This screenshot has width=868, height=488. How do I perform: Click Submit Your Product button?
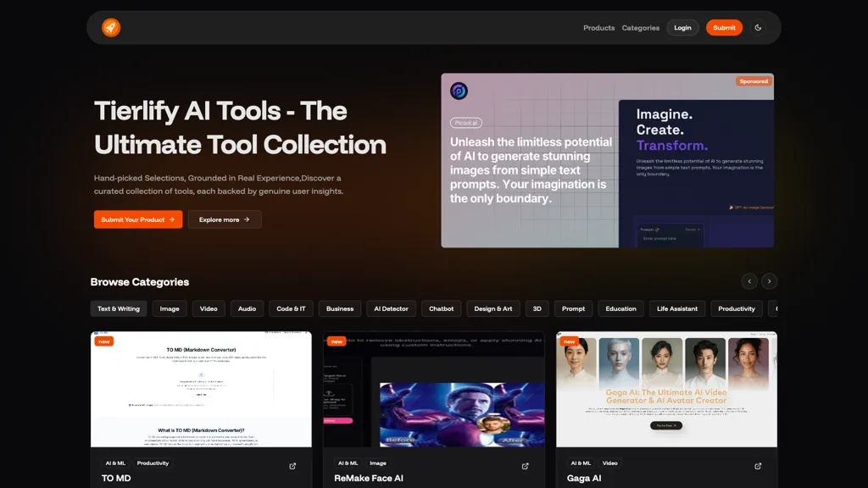(138, 219)
